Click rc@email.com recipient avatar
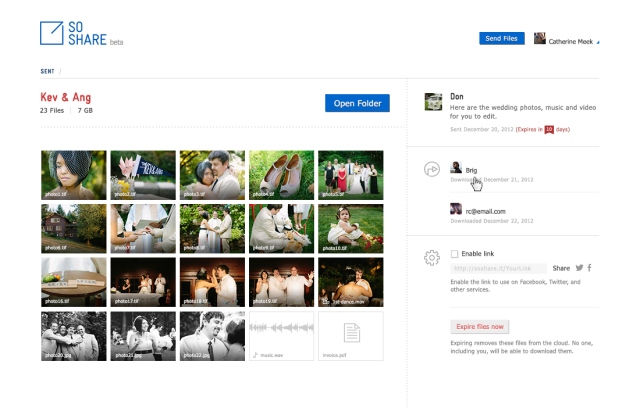640x408 pixels. click(456, 210)
